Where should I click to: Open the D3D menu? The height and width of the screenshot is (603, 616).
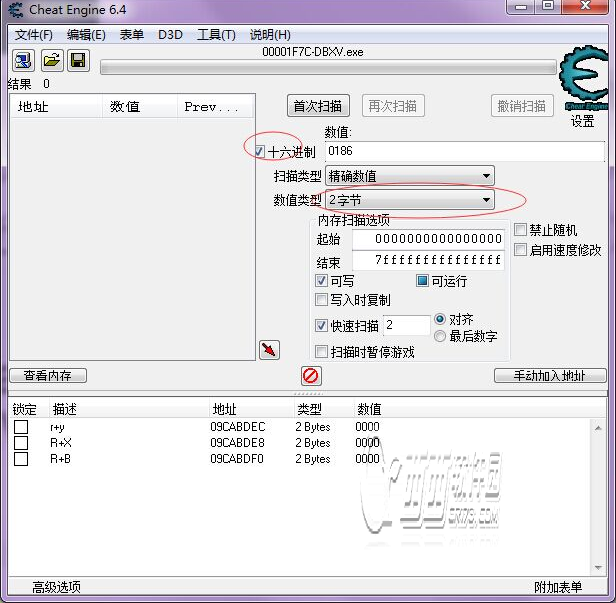tap(170, 35)
